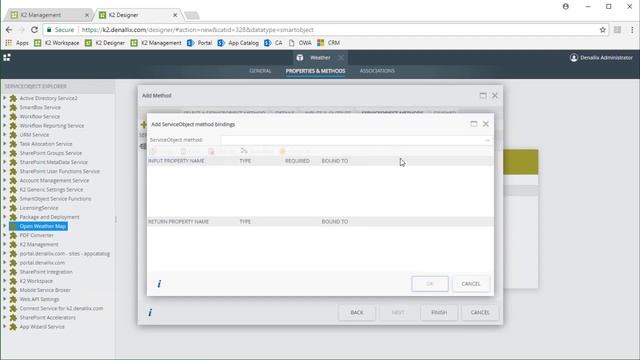Viewport: 640px width, 360px height.
Task: Expand SharePoint Groups Service node
Action: point(4,153)
